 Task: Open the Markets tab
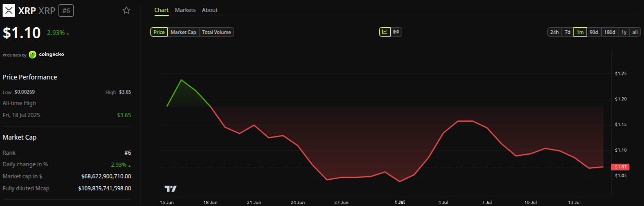tap(185, 10)
